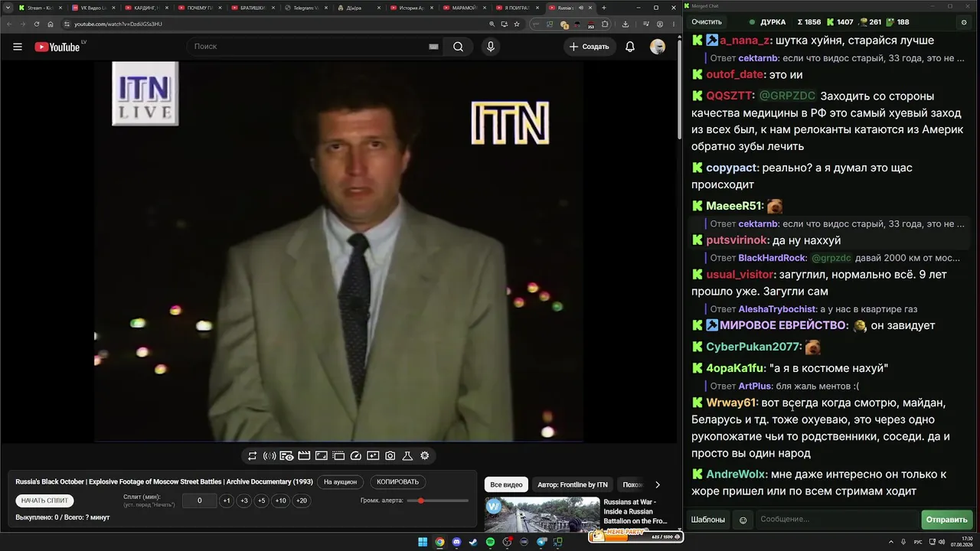Click the camera screenshot icon in player toolbar
This screenshot has width=980, height=551.
click(390, 456)
